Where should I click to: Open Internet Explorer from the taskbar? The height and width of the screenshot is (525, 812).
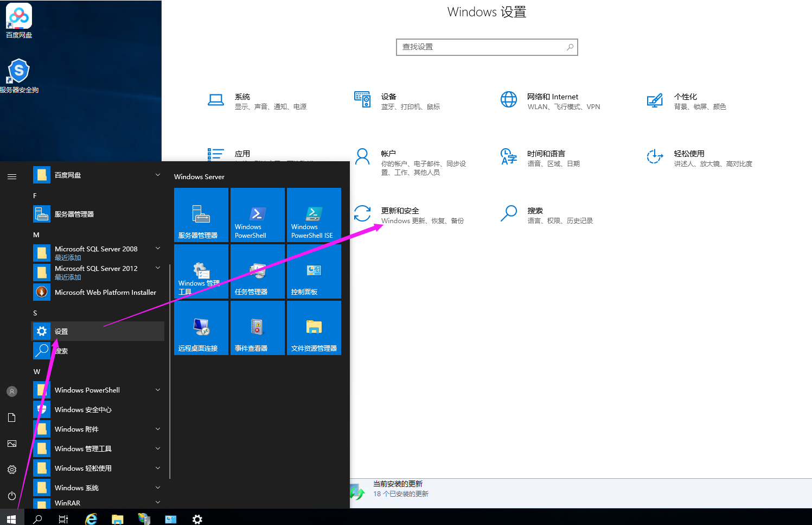pyautogui.click(x=91, y=519)
